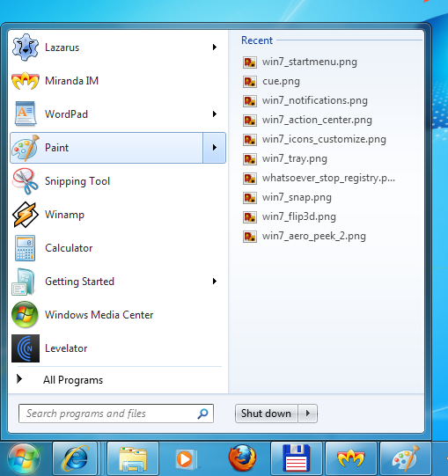Open Firefox from the taskbar
Viewport: 448px width, 476px height.
pos(242,458)
